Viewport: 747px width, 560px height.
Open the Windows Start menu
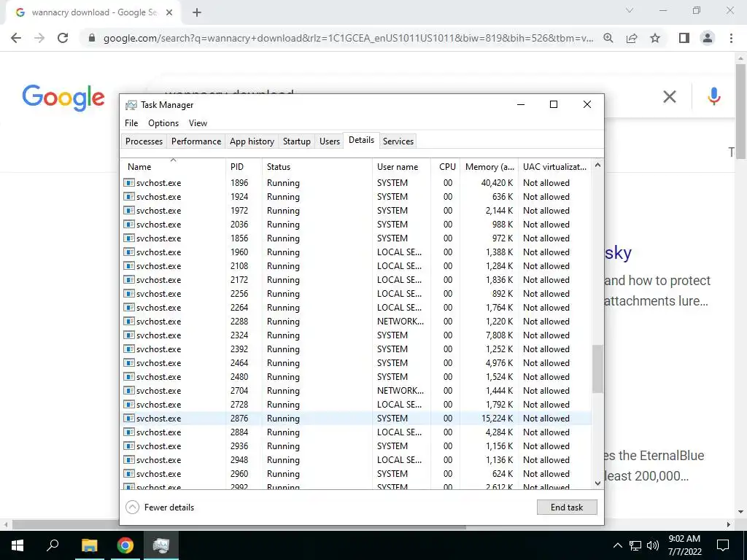point(18,545)
